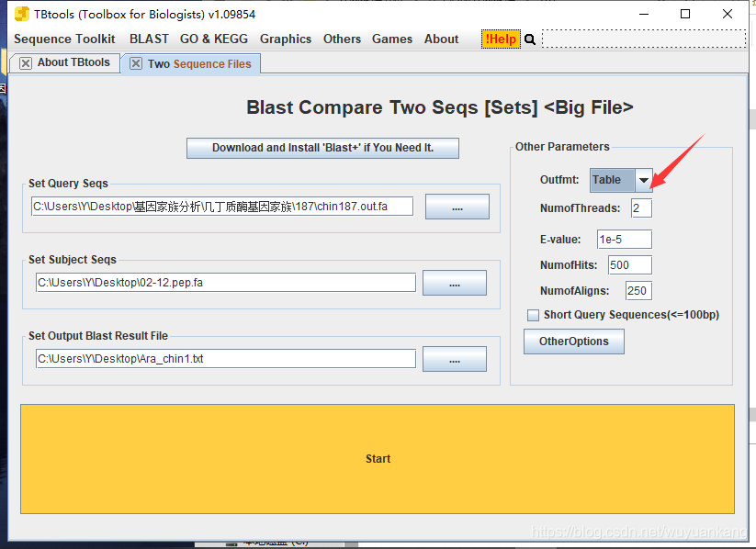Open the BLAST menu

coord(149,39)
